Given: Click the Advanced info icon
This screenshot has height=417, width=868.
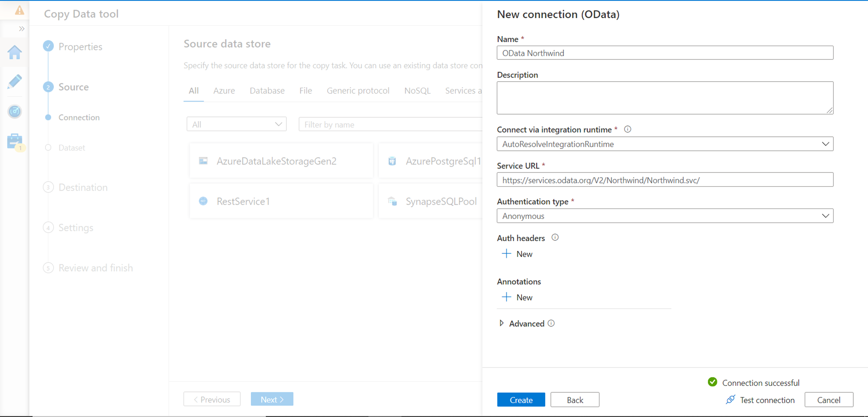Looking at the screenshot, I should pos(551,324).
